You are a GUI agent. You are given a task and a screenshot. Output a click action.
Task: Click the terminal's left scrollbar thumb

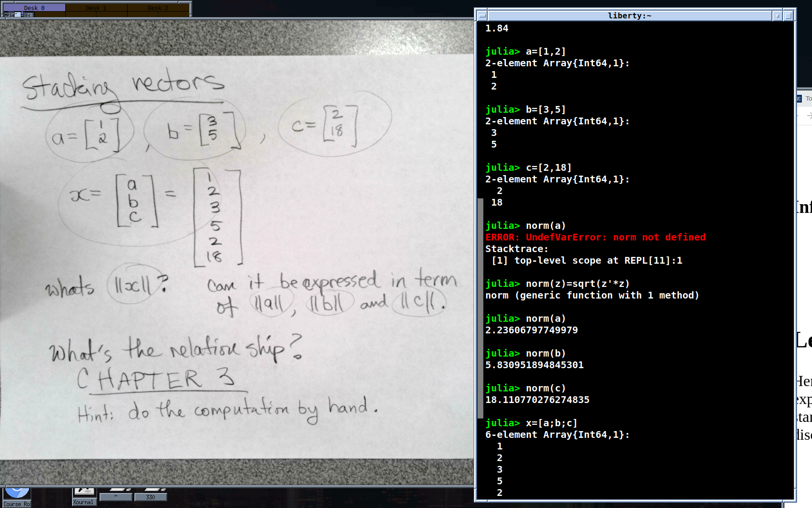pos(480,308)
